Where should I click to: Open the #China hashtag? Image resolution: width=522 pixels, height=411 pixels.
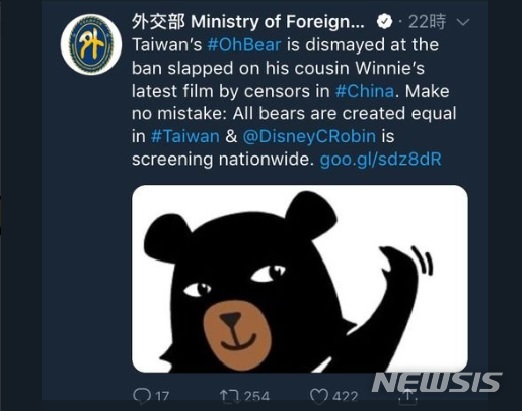point(364,91)
